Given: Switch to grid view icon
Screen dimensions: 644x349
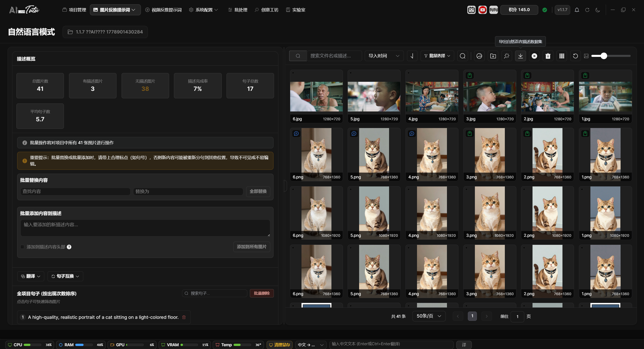Looking at the screenshot, I should pyautogui.click(x=562, y=56).
